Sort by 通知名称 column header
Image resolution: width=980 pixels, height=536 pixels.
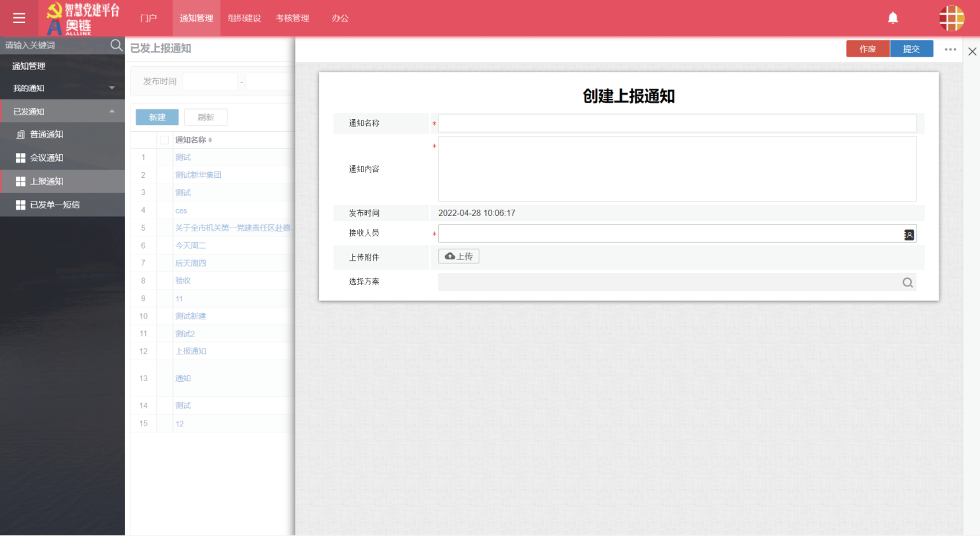pos(194,140)
